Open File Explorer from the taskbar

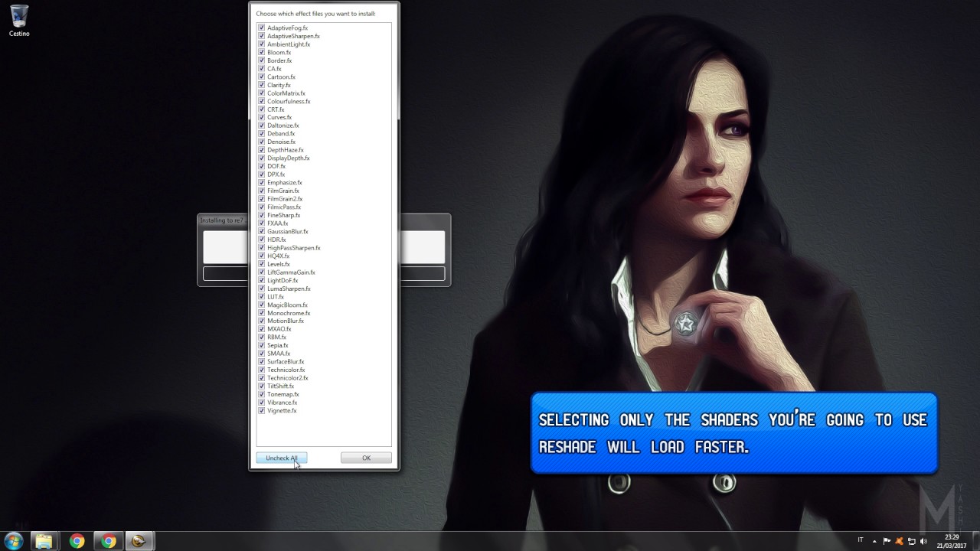[44, 541]
